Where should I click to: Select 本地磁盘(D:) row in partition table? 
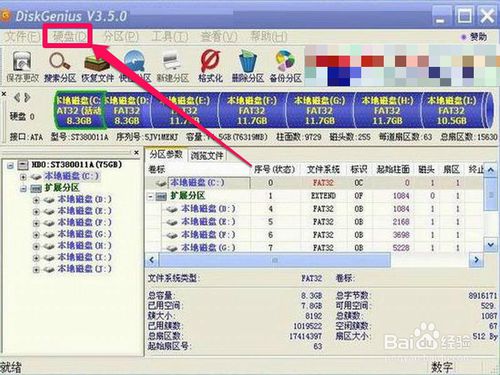coord(314,209)
